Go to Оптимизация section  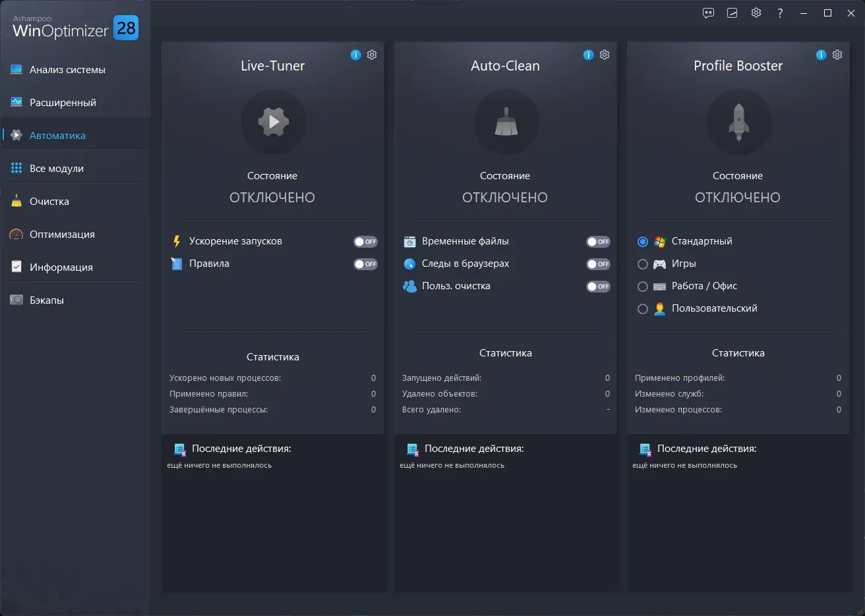[x=75, y=235]
